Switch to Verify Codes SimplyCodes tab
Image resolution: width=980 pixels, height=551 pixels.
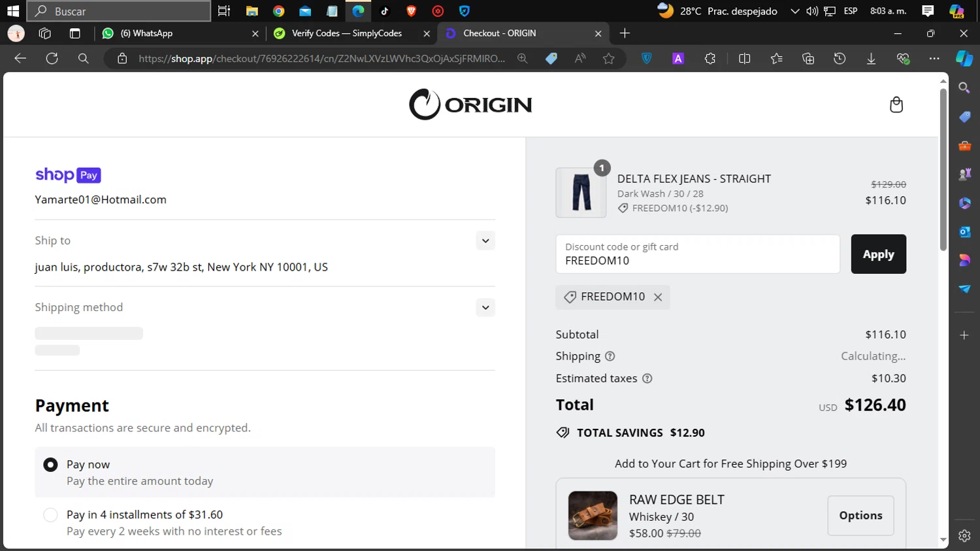[x=351, y=33]
